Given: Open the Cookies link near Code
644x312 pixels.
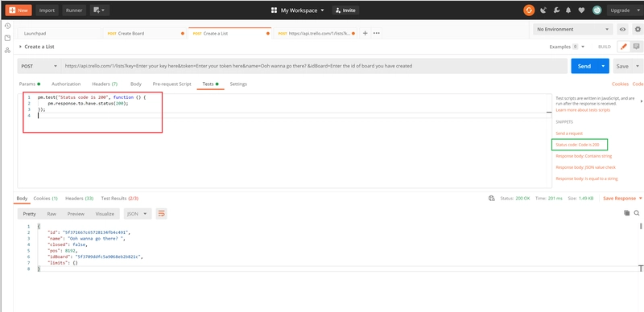Looking at the screenshot, I should point(620,84).
